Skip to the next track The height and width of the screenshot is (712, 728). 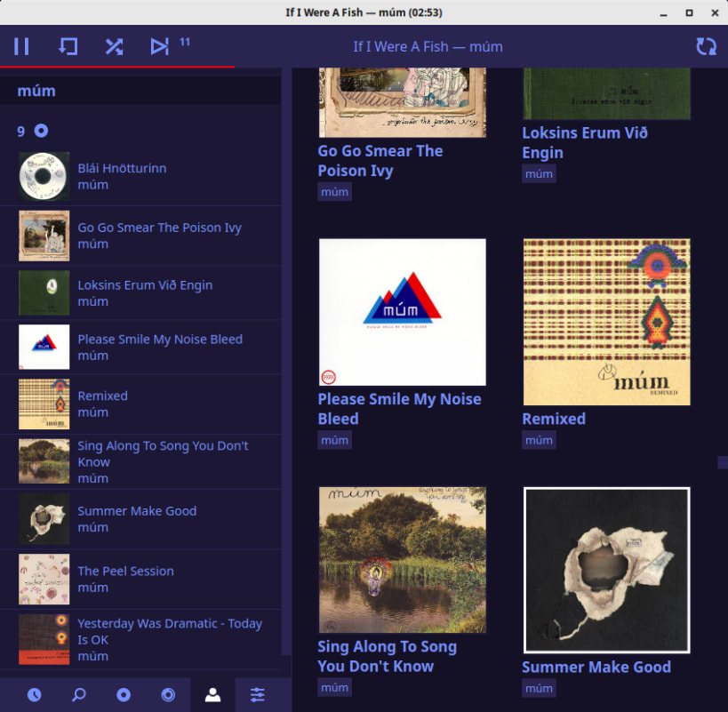pyautogui.click(x=160, y=46)
